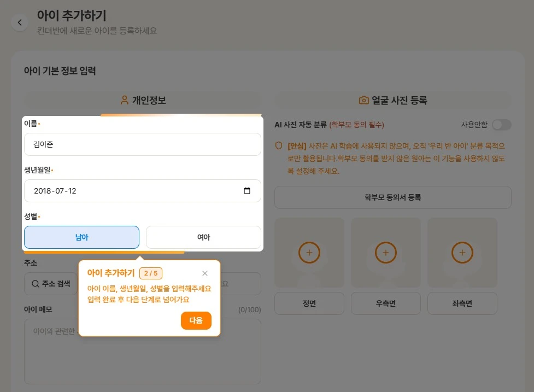534x392 pixels.
Task: Click the plus icon above 우측면
Action: (x=385, y=253)
